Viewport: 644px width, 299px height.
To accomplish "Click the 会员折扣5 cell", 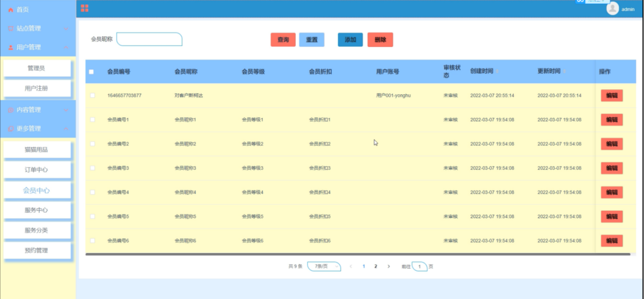I will pos(320,216).
